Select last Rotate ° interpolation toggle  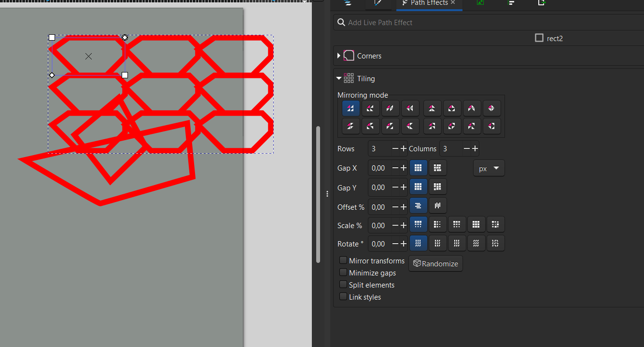click(495, 243)
